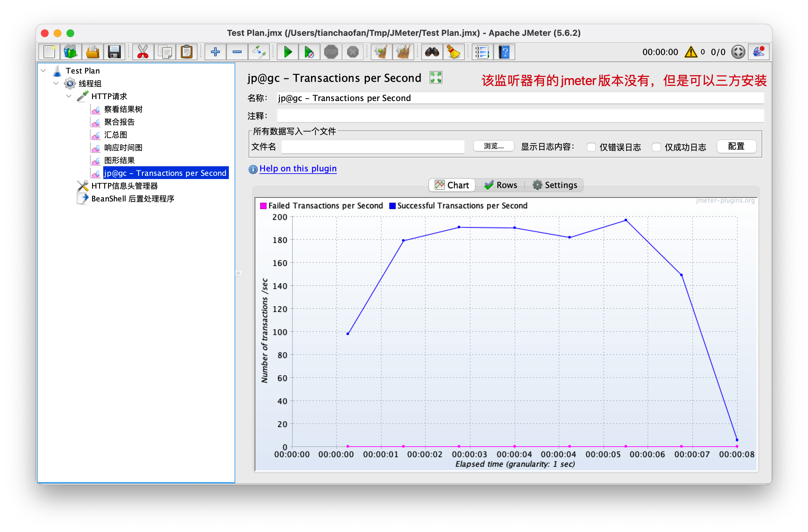Click the Expand All plus icon

215,52
